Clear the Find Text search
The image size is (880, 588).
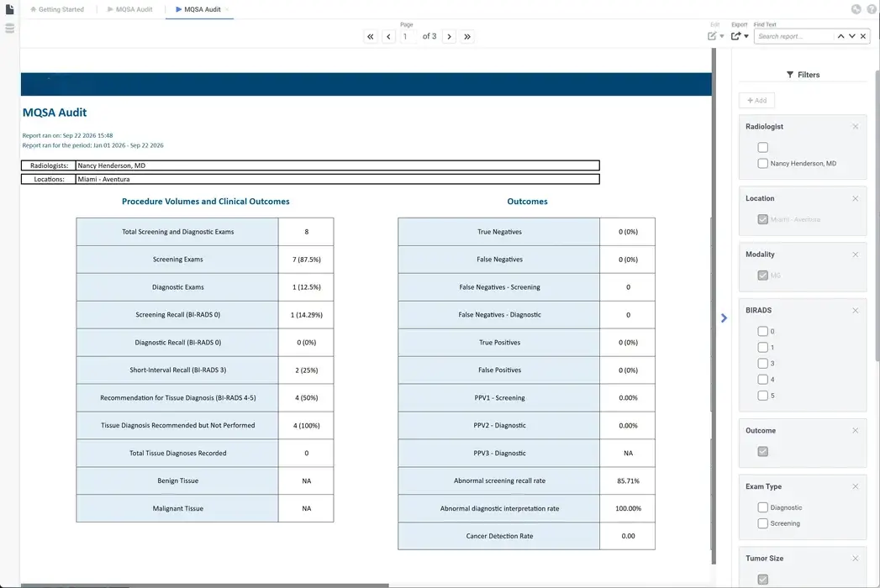(863, 36)
